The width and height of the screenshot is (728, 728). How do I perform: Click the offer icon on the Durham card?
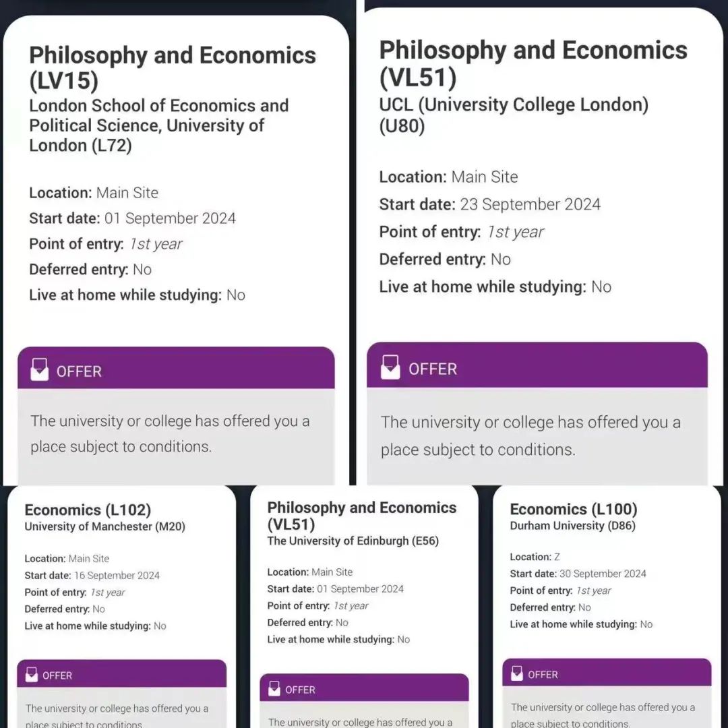pyautogui.click(x=516, y=674)
